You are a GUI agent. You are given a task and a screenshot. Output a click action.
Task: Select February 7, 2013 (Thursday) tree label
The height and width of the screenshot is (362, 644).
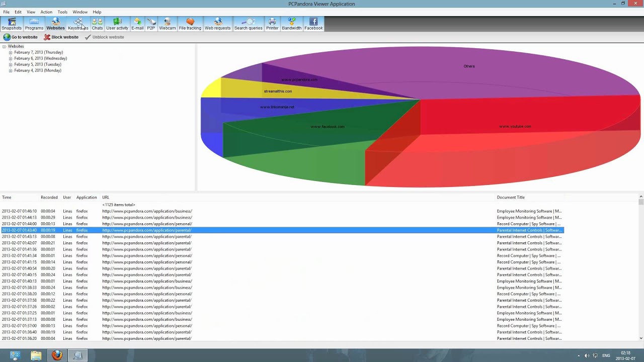(39, 52)
